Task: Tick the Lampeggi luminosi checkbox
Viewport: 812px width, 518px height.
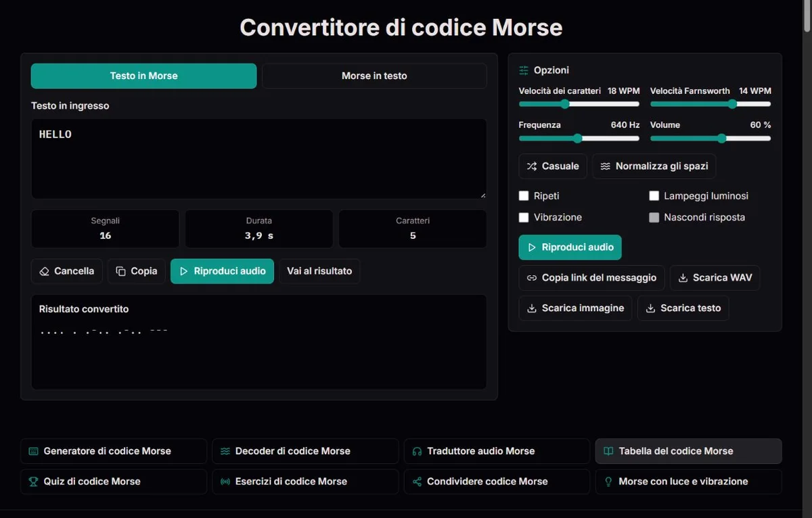Action: [x=654, y=196]
